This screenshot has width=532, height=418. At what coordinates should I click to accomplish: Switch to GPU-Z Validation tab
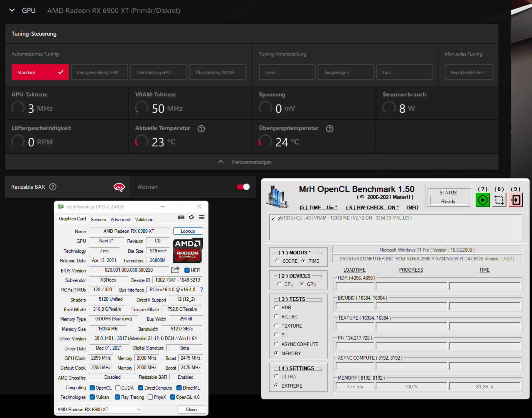click(x=144, y=220)
